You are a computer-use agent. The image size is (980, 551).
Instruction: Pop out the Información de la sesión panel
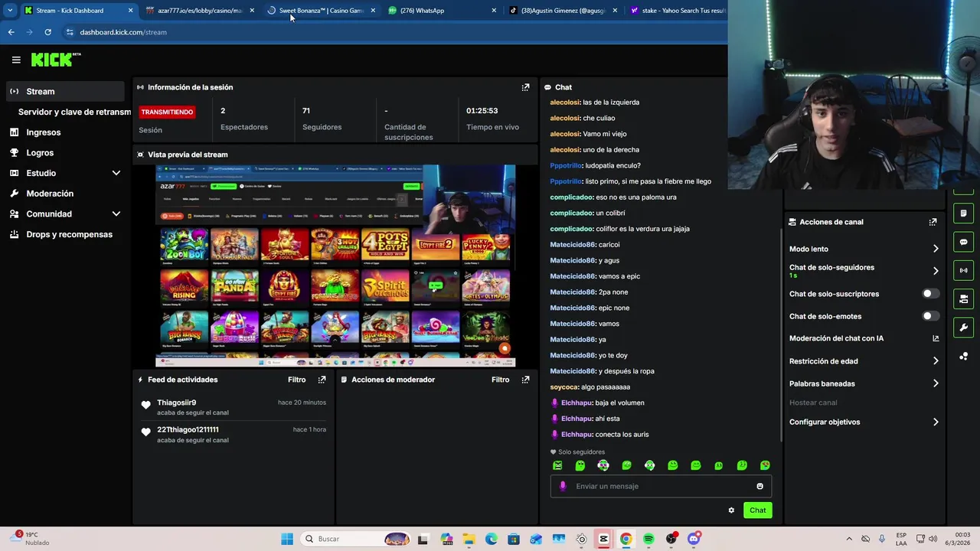pyautogui.click(x=525, y=87)
